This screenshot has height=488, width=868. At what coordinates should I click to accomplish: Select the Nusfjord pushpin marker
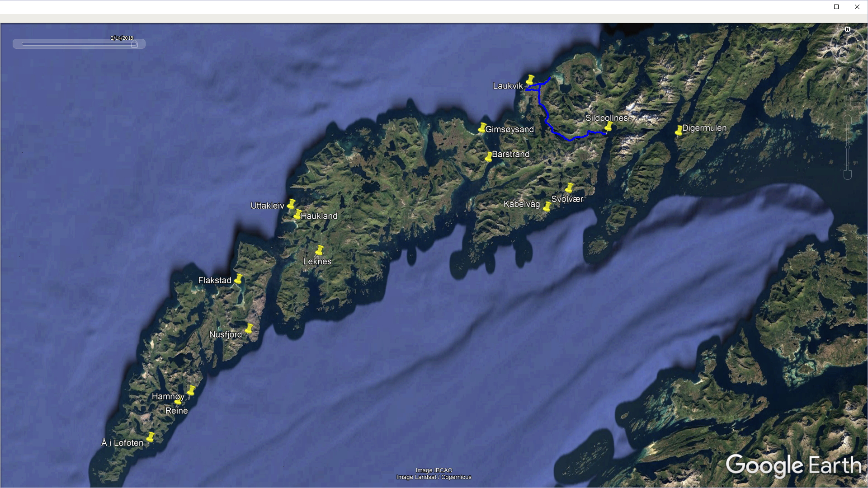pos(249,329)
